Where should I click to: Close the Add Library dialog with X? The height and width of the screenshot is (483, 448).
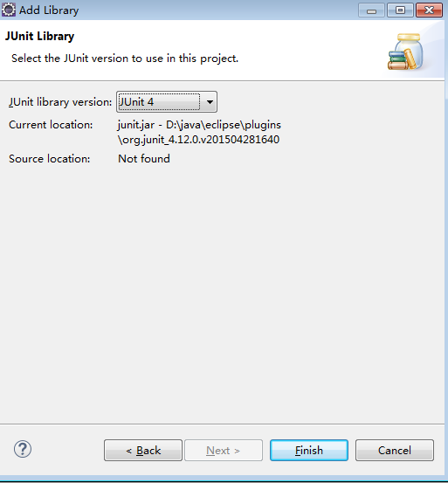click(429, 10)
